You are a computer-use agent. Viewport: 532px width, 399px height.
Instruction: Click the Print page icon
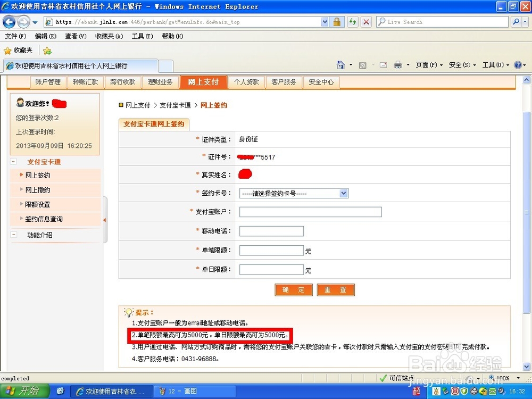pyautogui.click(x=397, y=65)
